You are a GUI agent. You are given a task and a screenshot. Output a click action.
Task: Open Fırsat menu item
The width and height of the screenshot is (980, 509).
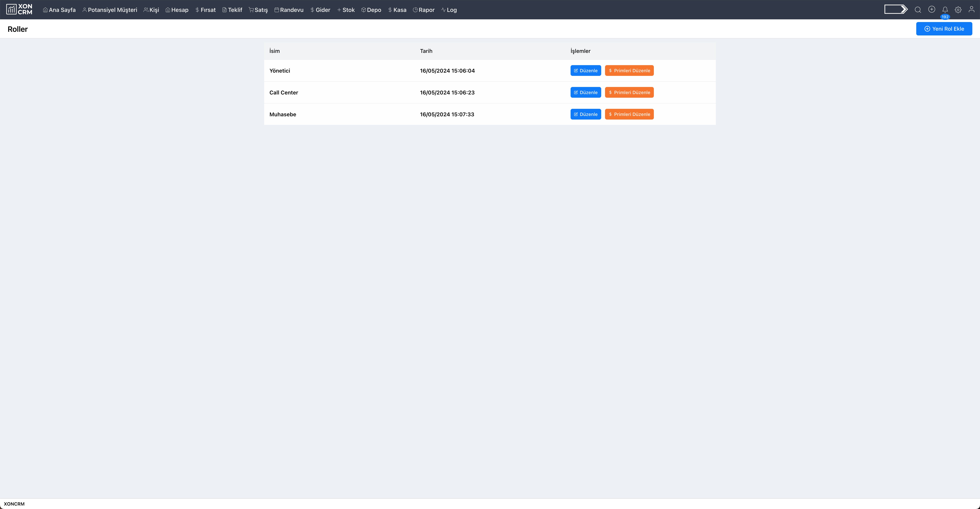[x=205, y=10]
